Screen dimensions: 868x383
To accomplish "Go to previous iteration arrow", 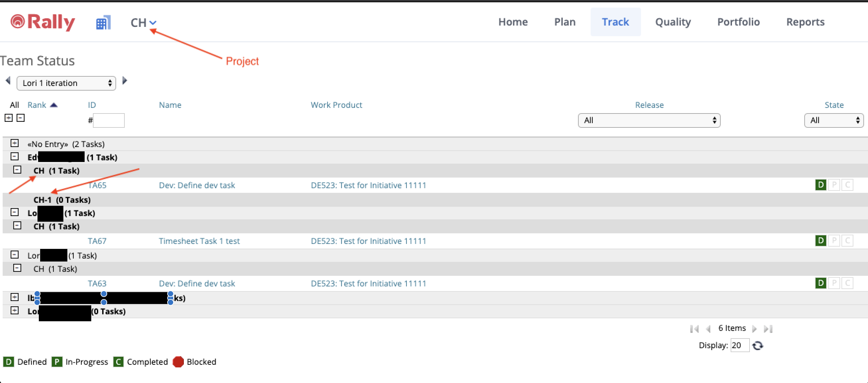I will pyautogui.click(x=8, y=81).
